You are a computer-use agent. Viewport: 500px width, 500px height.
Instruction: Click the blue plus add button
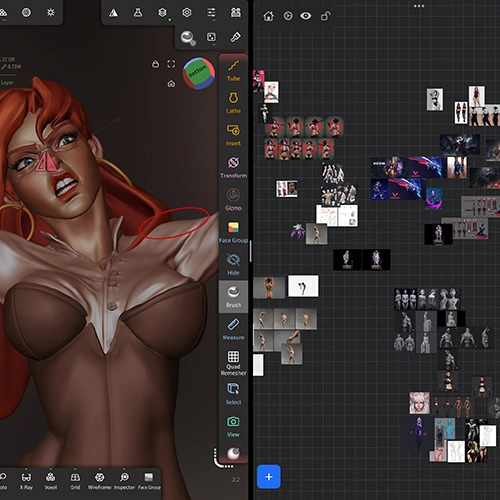269,477
